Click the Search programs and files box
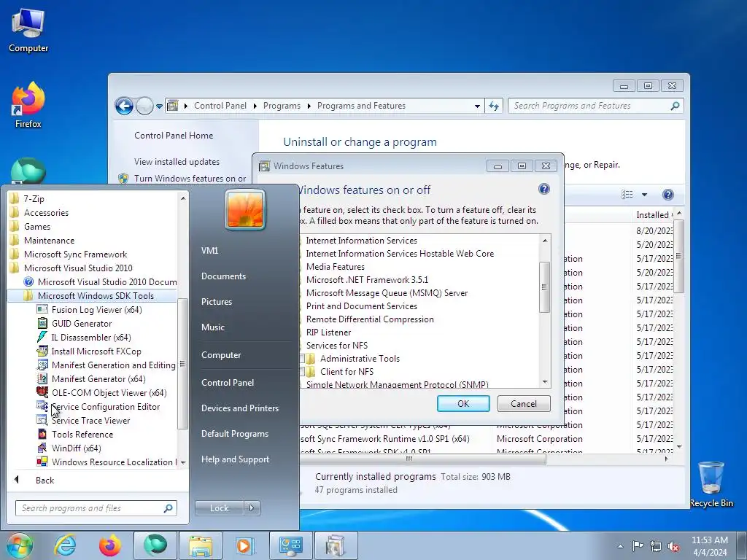The image size is (747, 560). click(96, 508)
